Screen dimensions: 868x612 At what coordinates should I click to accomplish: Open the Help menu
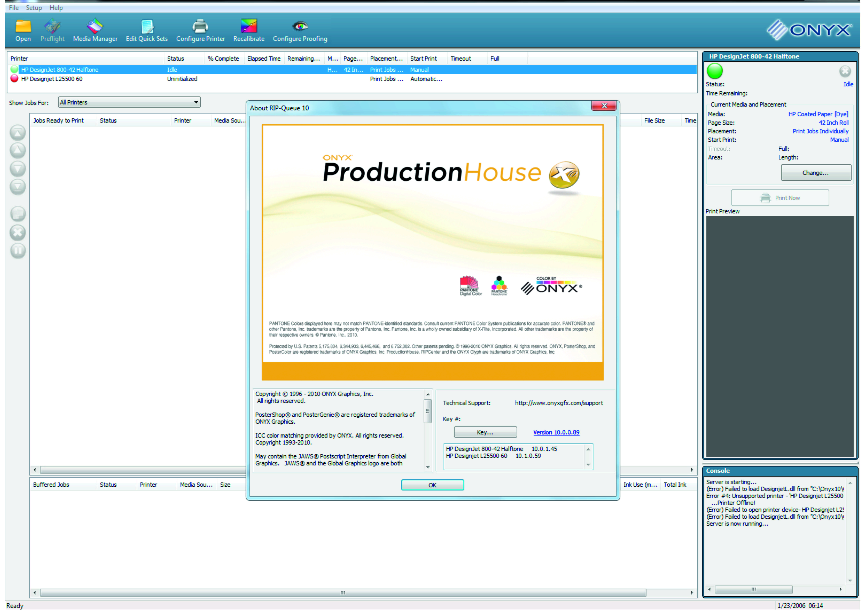click(56, 8)
